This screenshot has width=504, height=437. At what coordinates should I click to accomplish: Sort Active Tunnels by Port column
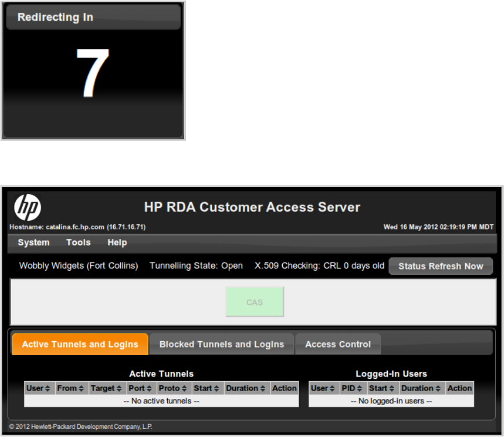pyautogui.click(x=141, y=388)
